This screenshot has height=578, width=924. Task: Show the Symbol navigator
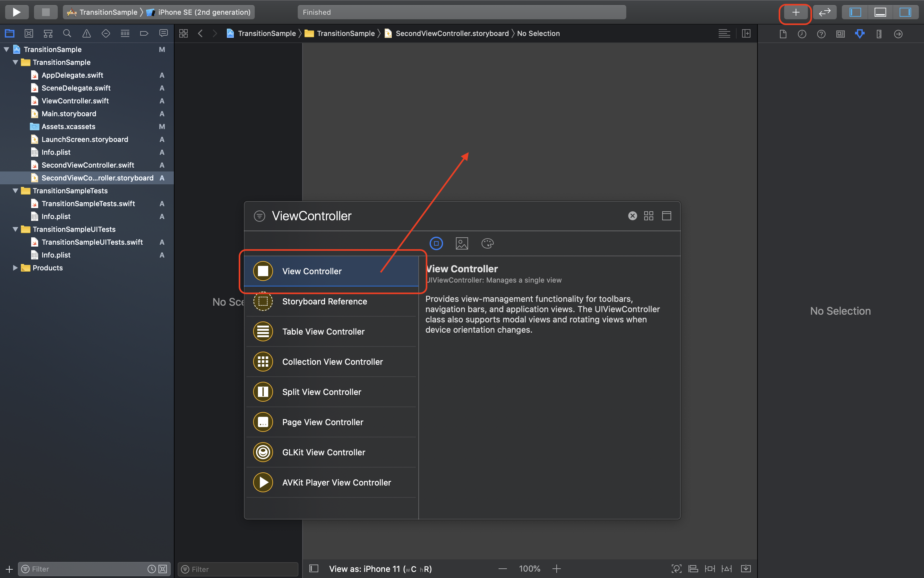point(48,34)
